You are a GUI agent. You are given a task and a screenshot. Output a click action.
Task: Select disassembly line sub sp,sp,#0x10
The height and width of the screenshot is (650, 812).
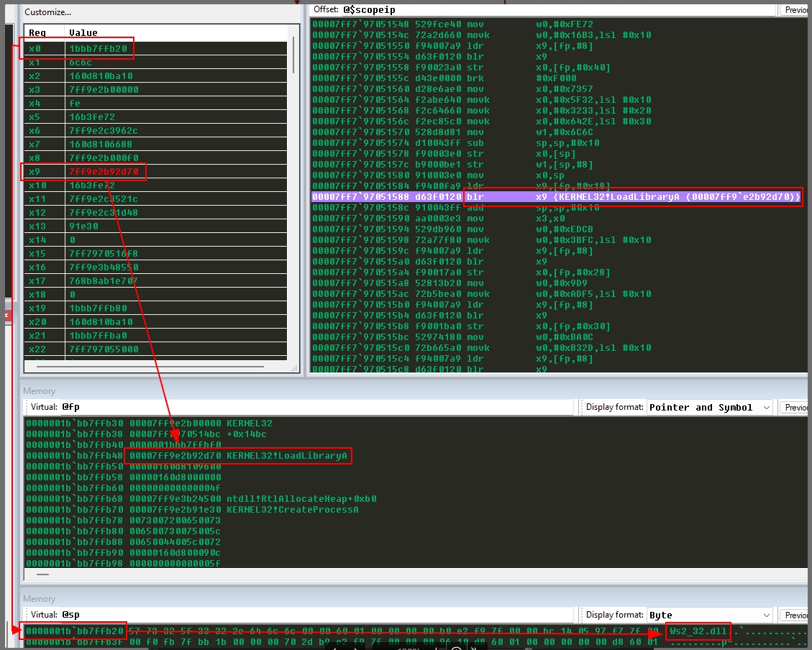[x=456, y=143]
